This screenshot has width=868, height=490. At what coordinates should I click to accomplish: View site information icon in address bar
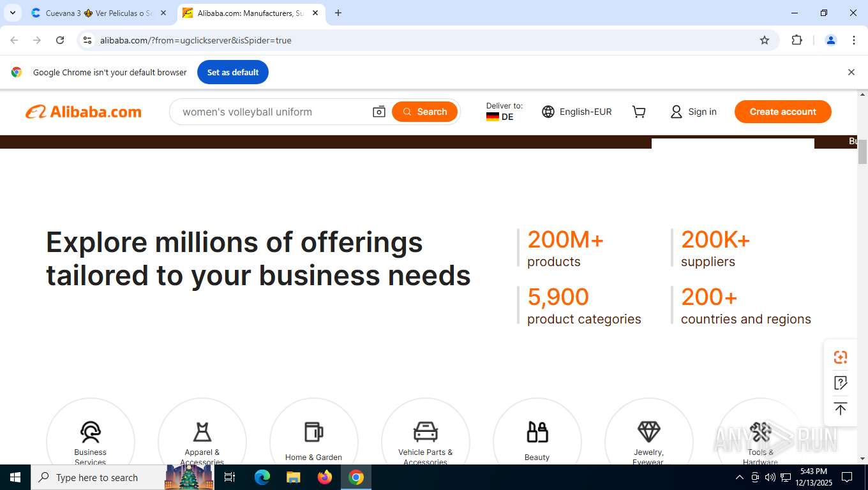(87, 40)
